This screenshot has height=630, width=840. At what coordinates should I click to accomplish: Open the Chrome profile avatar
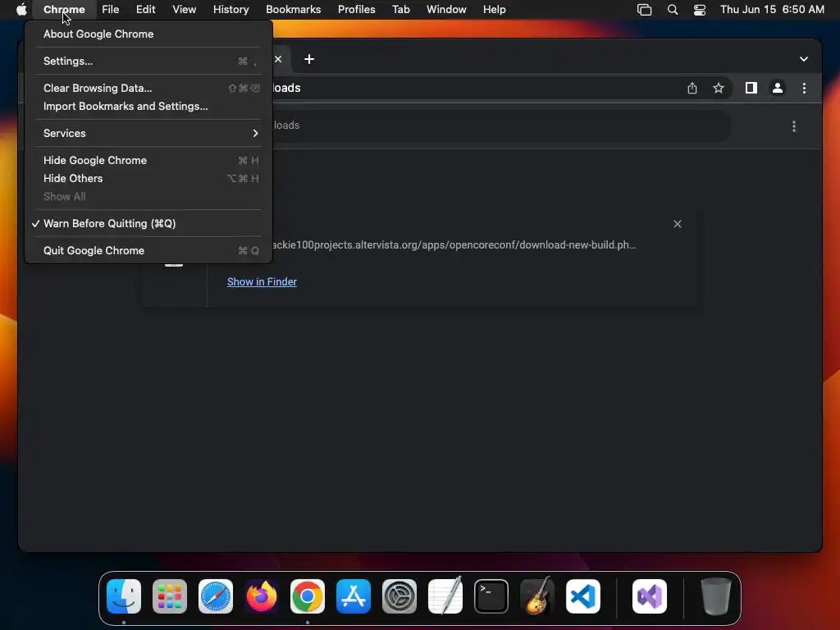[x=778, y=88]
